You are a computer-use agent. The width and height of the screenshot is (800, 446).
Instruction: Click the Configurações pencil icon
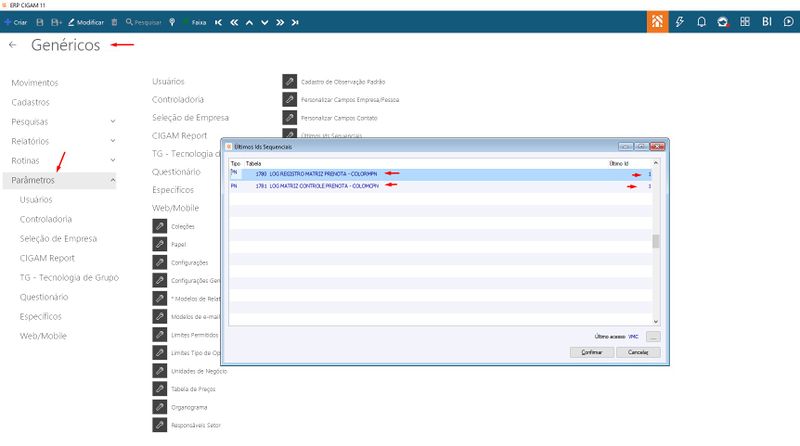coord(160,262)
